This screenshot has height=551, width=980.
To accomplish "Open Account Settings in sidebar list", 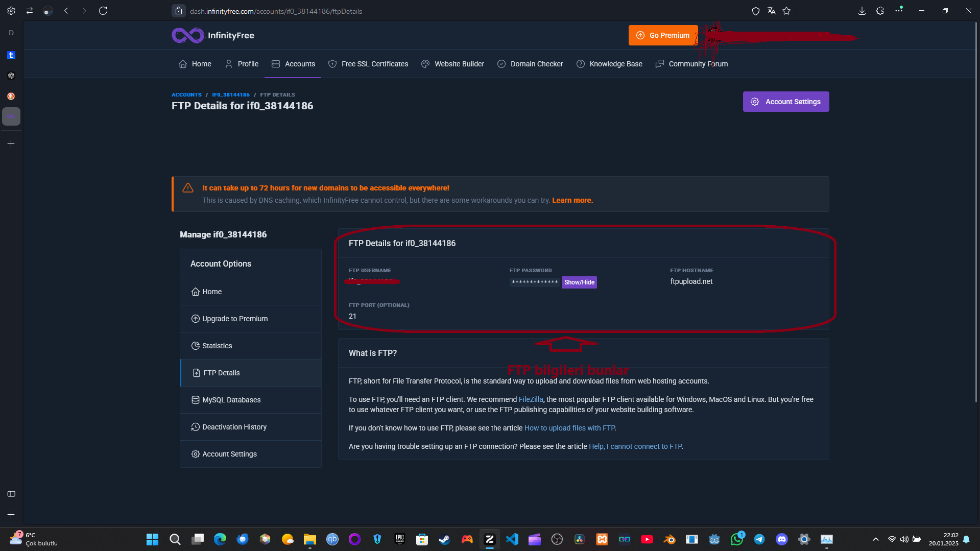I will 251,454.
